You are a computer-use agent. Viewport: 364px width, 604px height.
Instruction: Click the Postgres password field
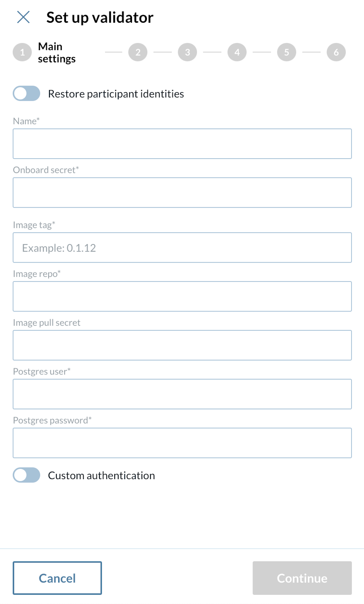coord(182,443)
